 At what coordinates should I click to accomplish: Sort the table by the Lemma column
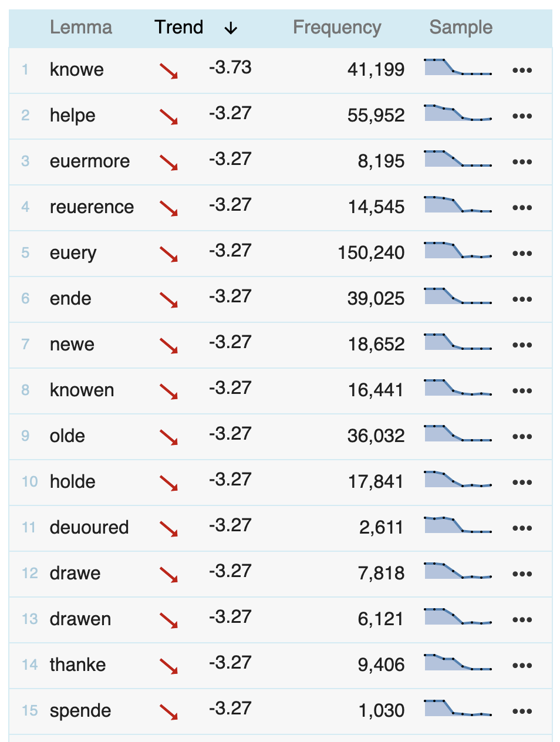pos(81,27)
